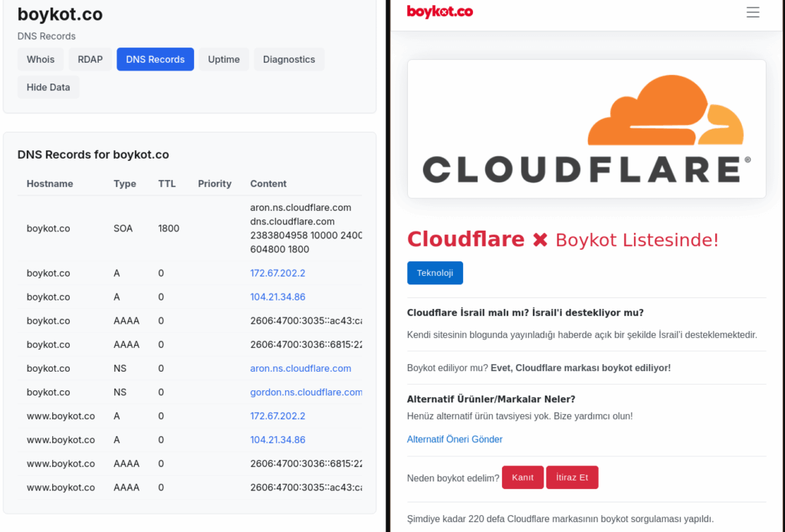Open 172.67.202.2 link in www.boykot.co row
The width and height of the screenshot is (785, 532).
(x=278, y=416)
